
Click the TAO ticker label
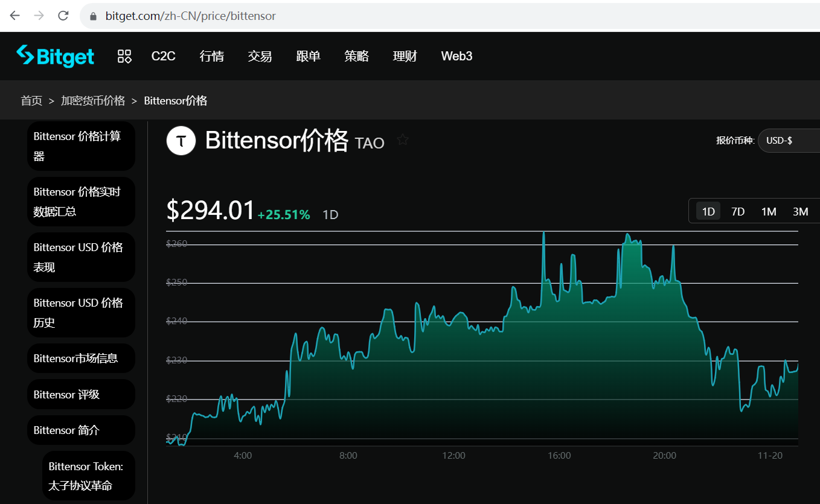click(370, 143)
